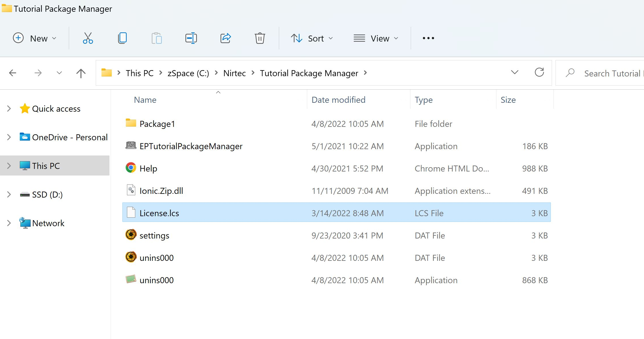Select the settings file name
The height and width of the screenshot is (339, 644).
point(154,235)
